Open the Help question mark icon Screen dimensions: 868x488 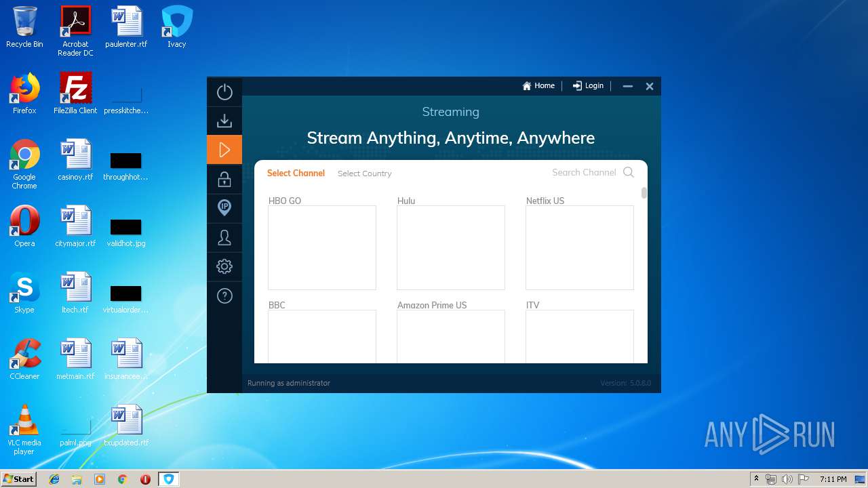click(224, 296)
